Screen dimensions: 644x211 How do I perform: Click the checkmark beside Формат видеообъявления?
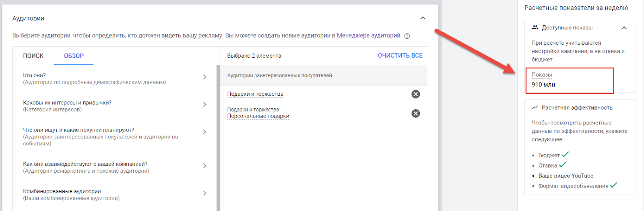coord(613,185)
